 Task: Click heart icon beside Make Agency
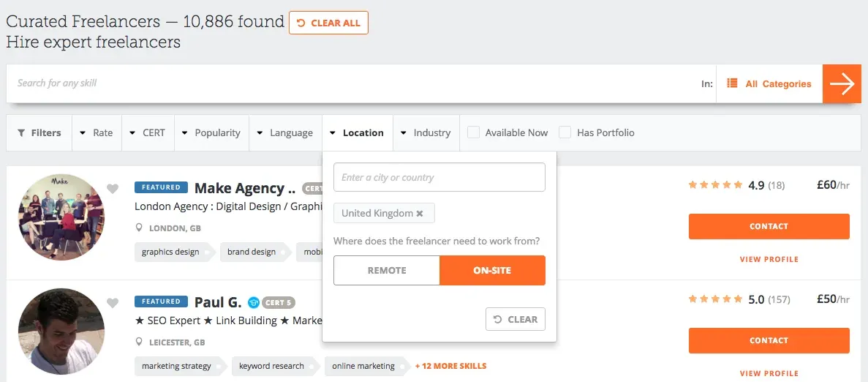pyautogui.click(x=113, y=189)
